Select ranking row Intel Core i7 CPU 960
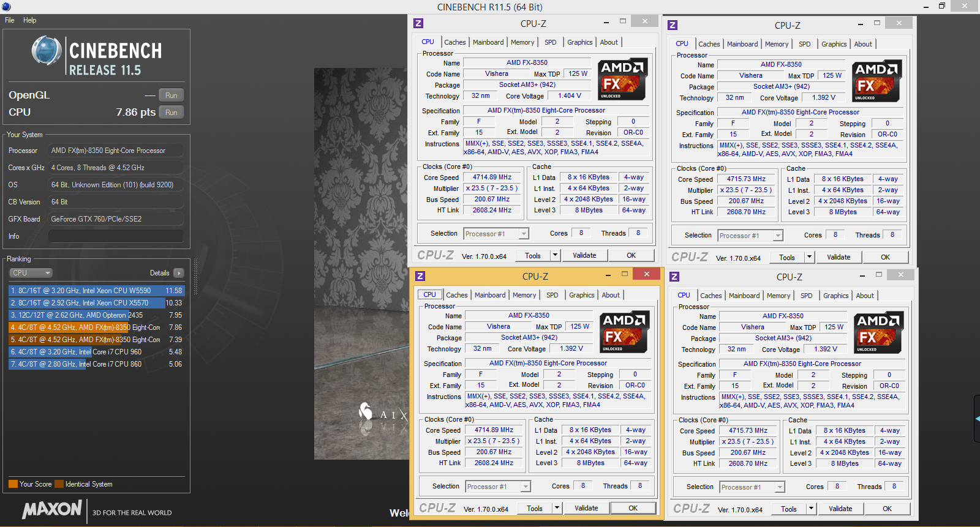Viewport: 980px width, 527px height. (96, 352)
